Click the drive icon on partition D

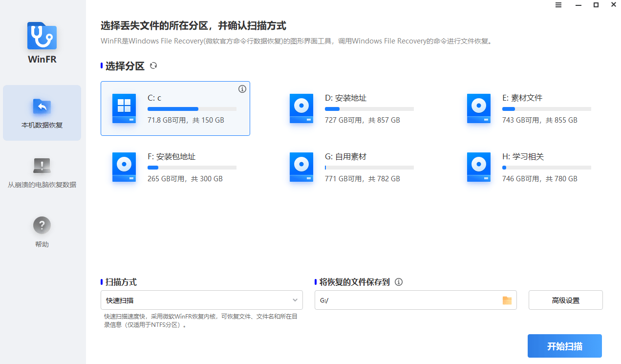[301, 108]
